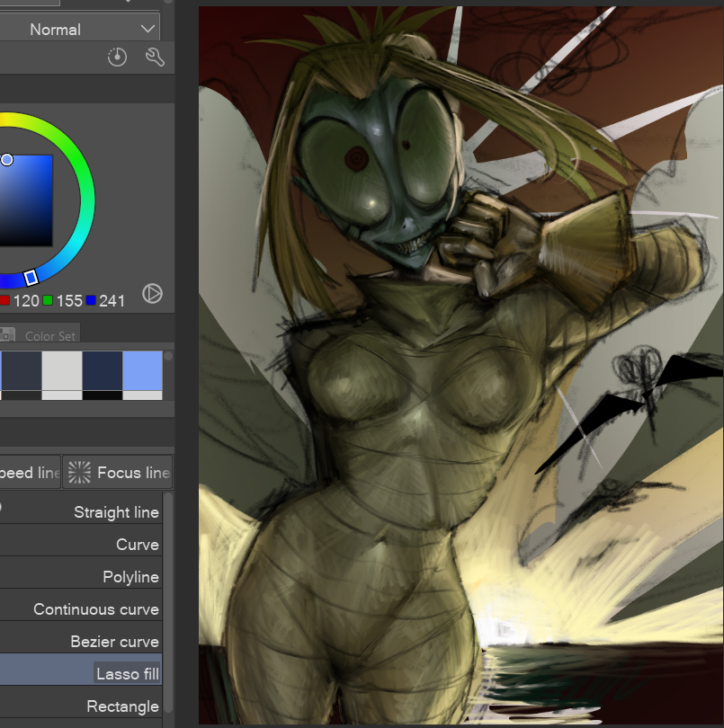Pick the charcoal swatch in lower swatch row
Screen dimensions: 724x728
[x=22, y=395]
